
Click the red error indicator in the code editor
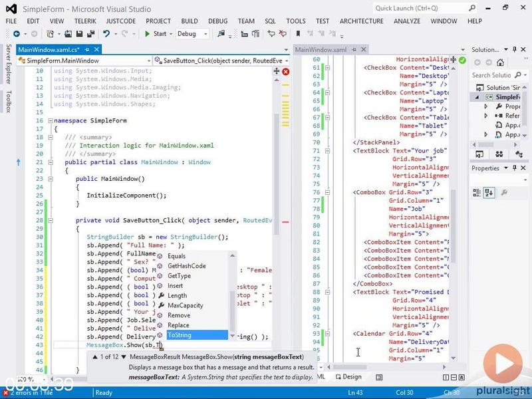click(x=286, y=72)
